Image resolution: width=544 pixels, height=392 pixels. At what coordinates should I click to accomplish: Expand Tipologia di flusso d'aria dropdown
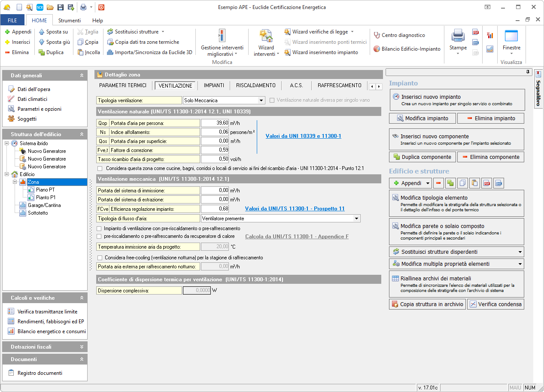point(356,219)
